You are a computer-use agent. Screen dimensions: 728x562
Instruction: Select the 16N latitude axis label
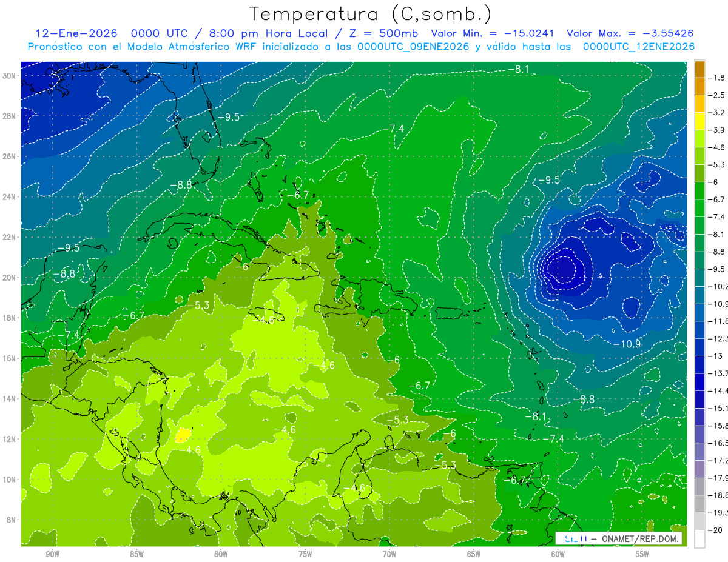(9, 358)
